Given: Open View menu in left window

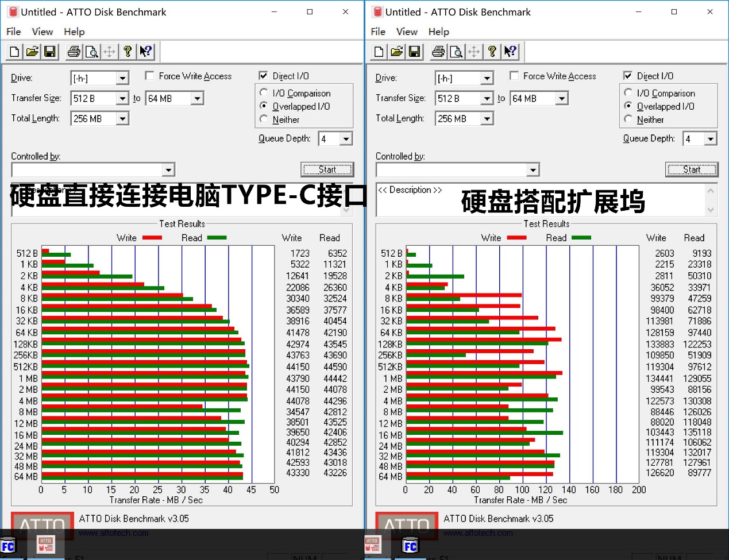Looking at the screenshot, I should pyautogui.click(x=42, y=32).
